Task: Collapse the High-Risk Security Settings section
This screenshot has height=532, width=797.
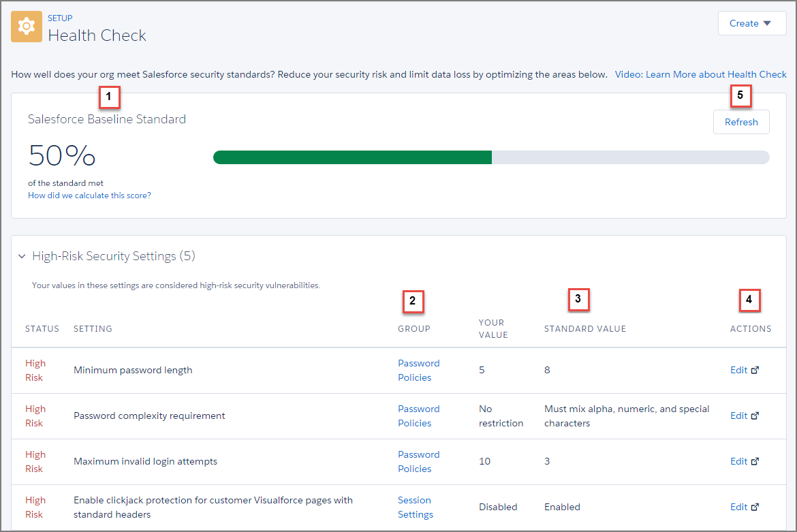Action: pos(22,256)
